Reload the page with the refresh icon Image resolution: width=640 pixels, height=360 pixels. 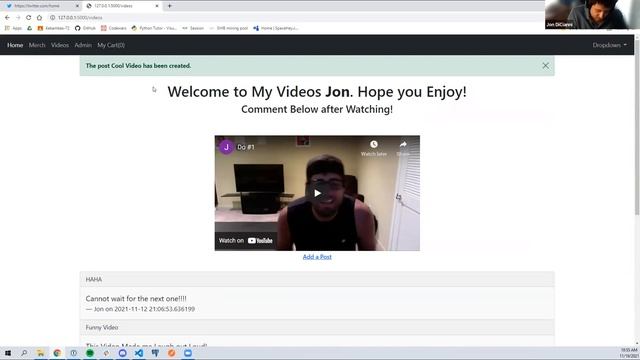[x=29, y=18]
